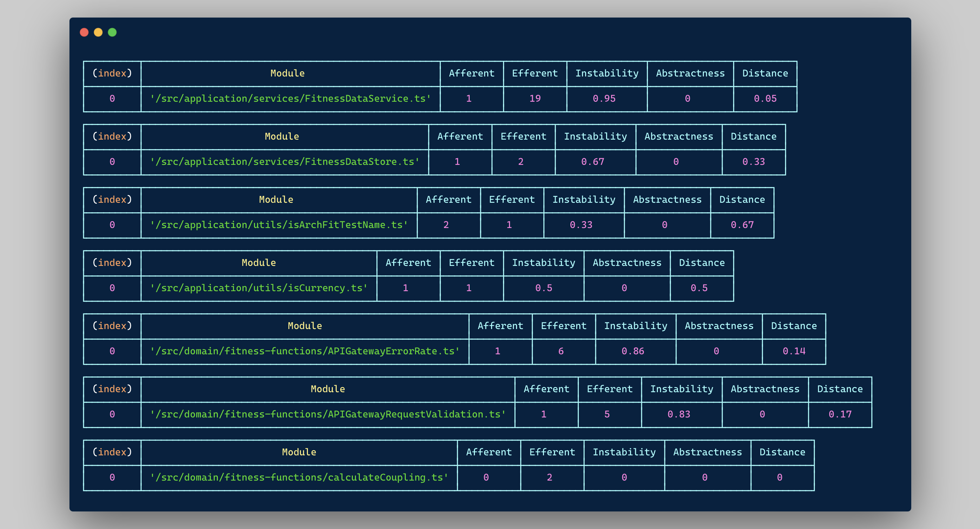980x529 pixels.
Task: Click the Instability value 0.95
Action: click(x=604, y=99)
